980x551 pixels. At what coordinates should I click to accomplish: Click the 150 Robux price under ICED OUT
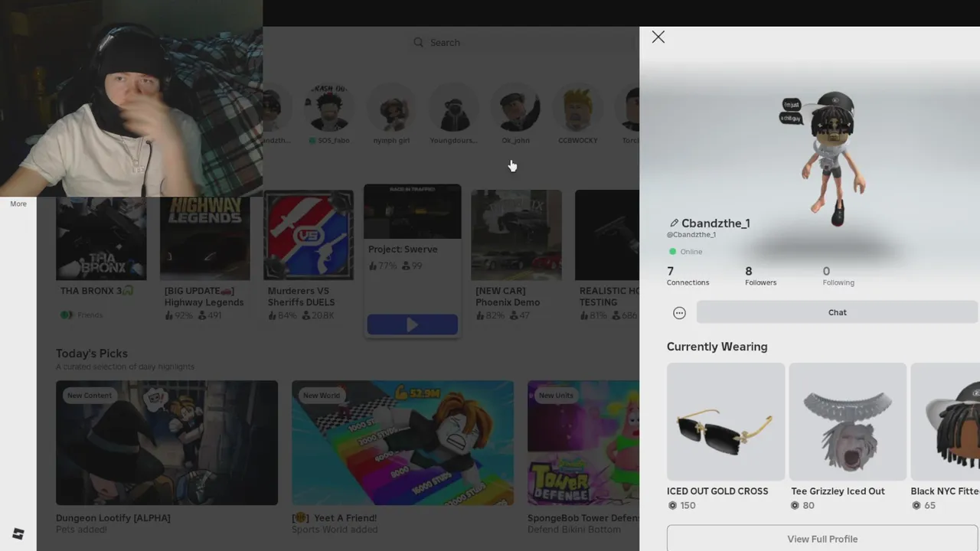682,506
